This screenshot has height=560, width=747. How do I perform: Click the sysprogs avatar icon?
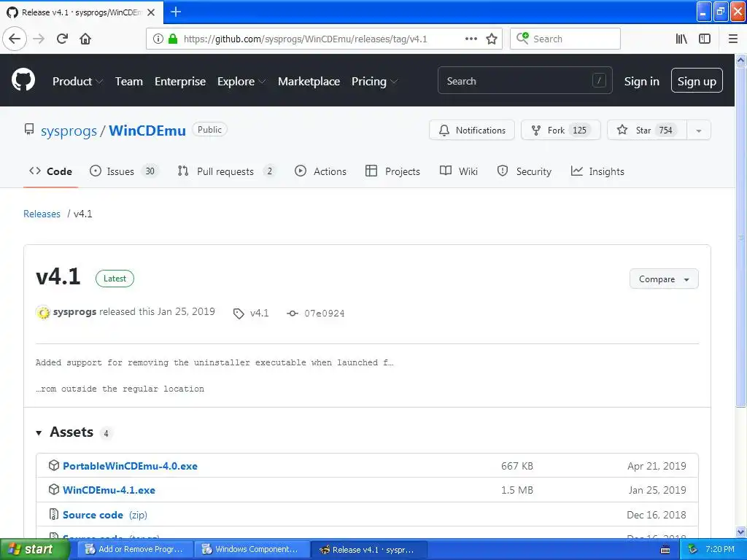click(43, 312)
